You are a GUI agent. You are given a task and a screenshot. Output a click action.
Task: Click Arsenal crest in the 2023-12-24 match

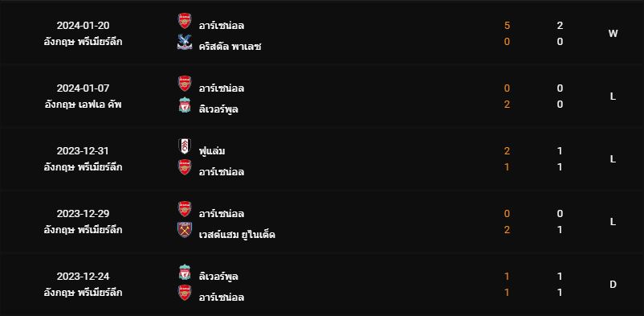[x=185, y=293]
